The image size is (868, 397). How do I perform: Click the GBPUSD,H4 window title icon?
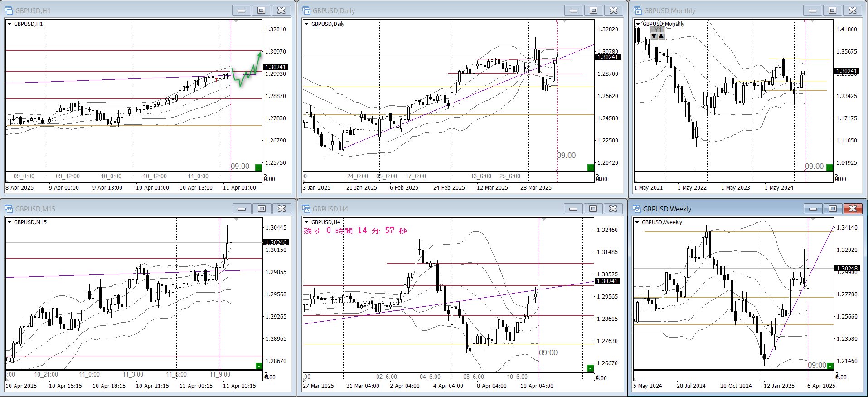click(x=306, y=209)
